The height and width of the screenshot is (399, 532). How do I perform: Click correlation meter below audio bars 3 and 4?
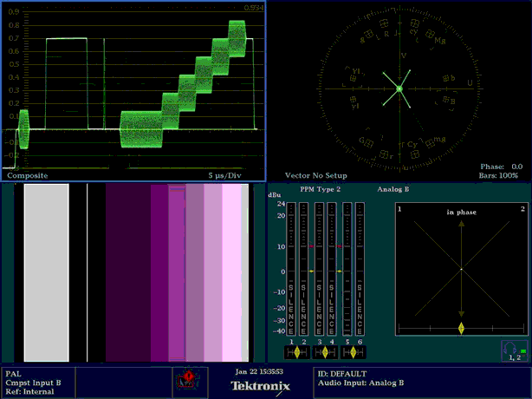(x=325, y=352)
